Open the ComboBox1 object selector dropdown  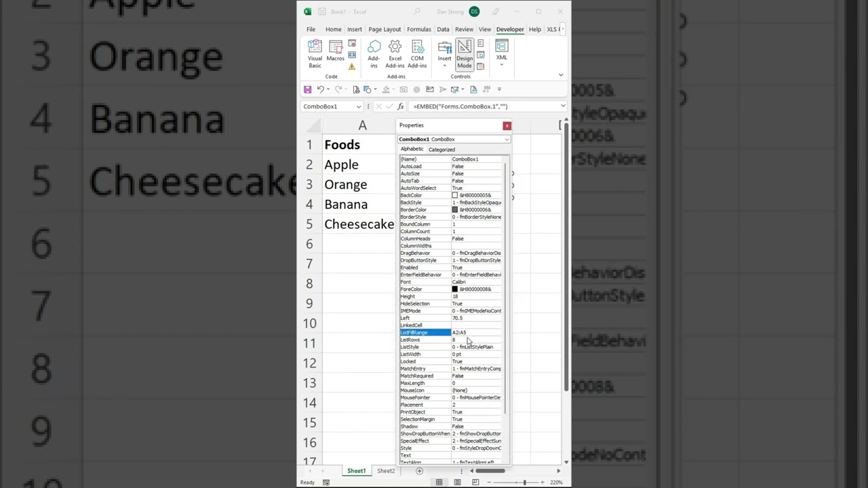506,139
